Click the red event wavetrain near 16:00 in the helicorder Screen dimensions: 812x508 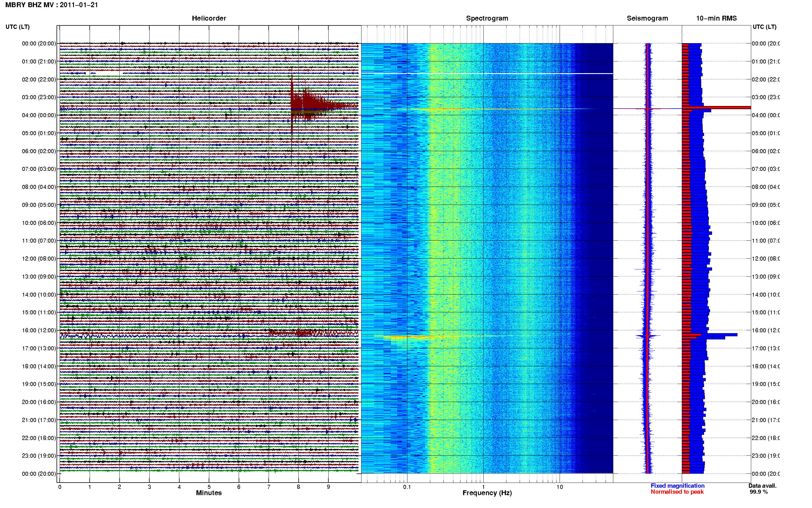313,333
